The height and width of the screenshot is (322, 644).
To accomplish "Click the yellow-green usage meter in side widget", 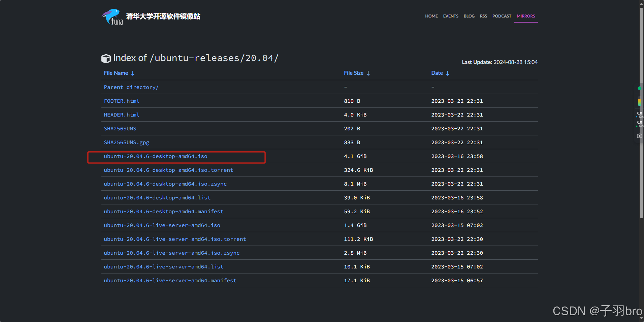I will coord(639,102).
